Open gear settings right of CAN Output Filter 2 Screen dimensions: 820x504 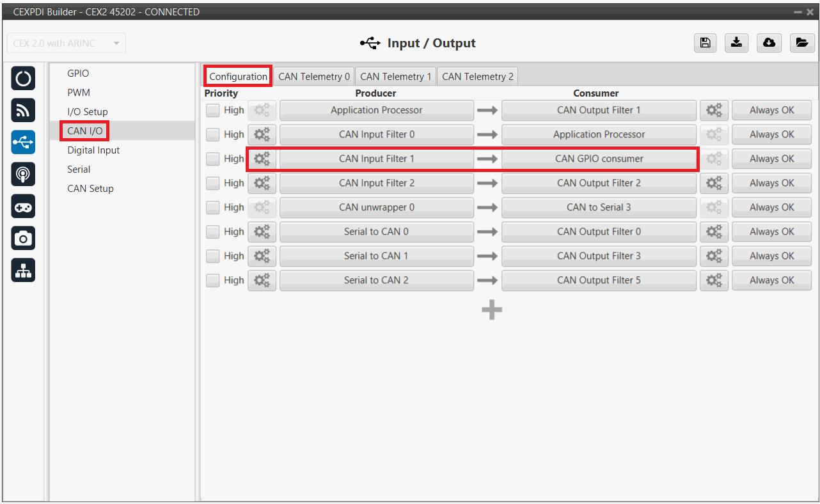pyautogui.click(x=714, y=183)
